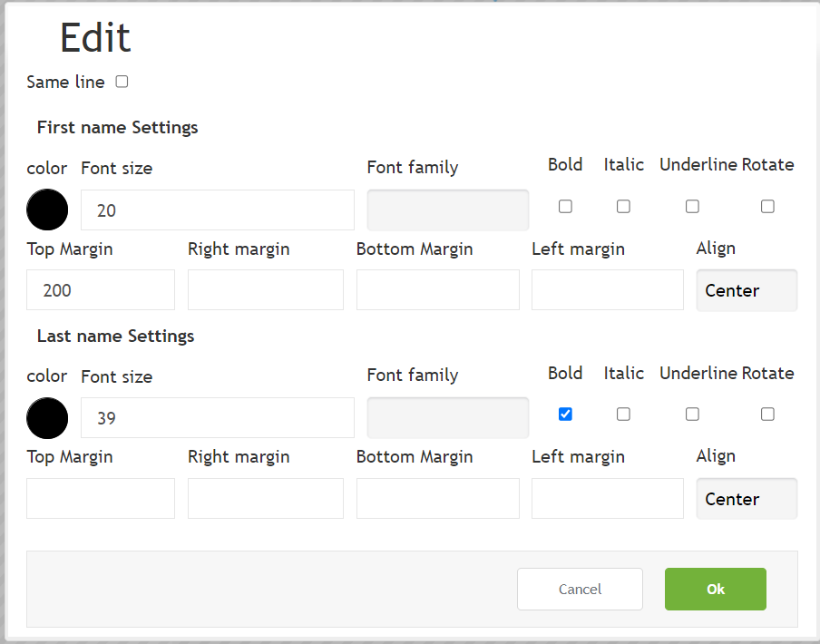The image size is (820, 644).
Task: Uncheck Bold for Last name
Action: pos(565,414)
